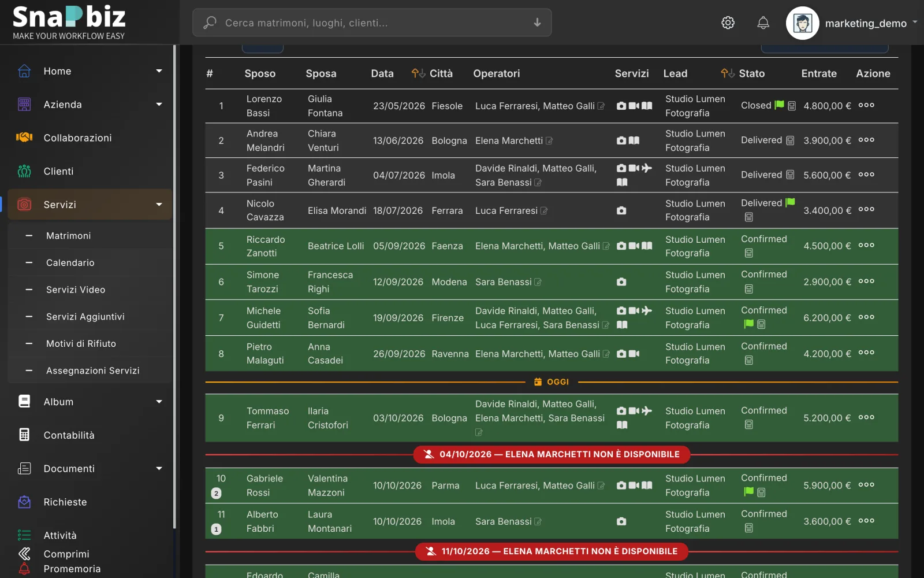924x578 pixels.
Task: Collapse the Servizi submenu arrow
Action: point(159,205)
